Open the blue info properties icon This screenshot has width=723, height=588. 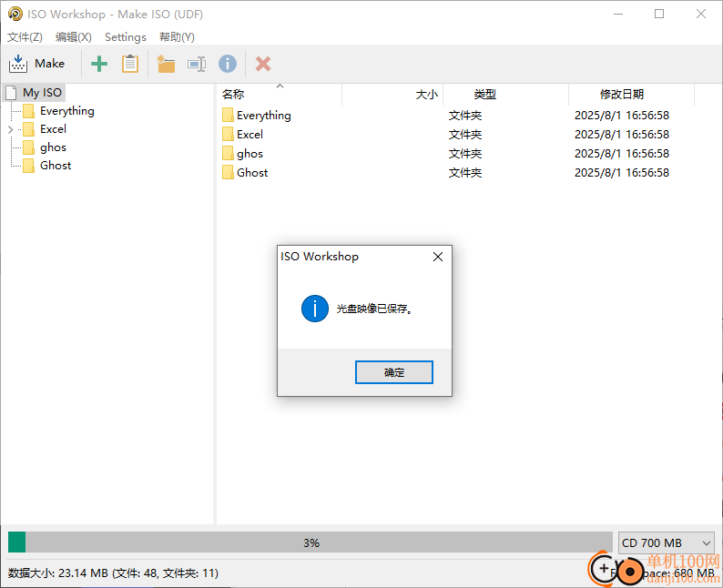pyautogui.click(x=228, y=64)
